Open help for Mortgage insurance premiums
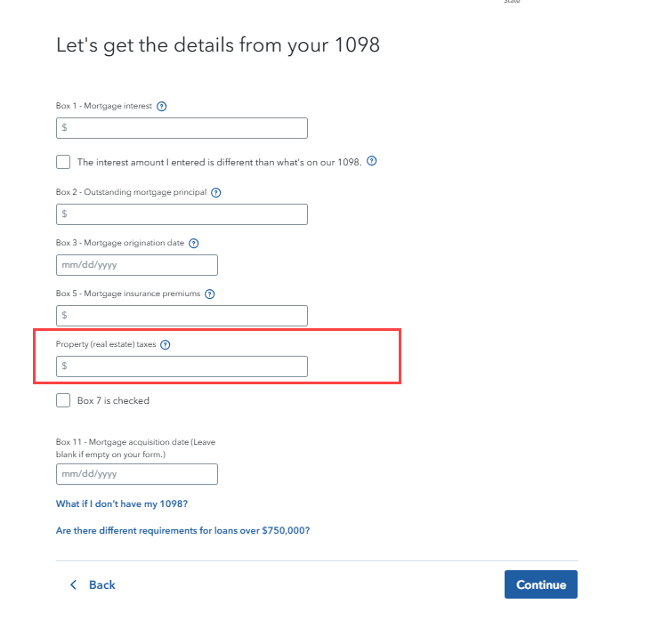Screen dimensions: 655x644 210,294
